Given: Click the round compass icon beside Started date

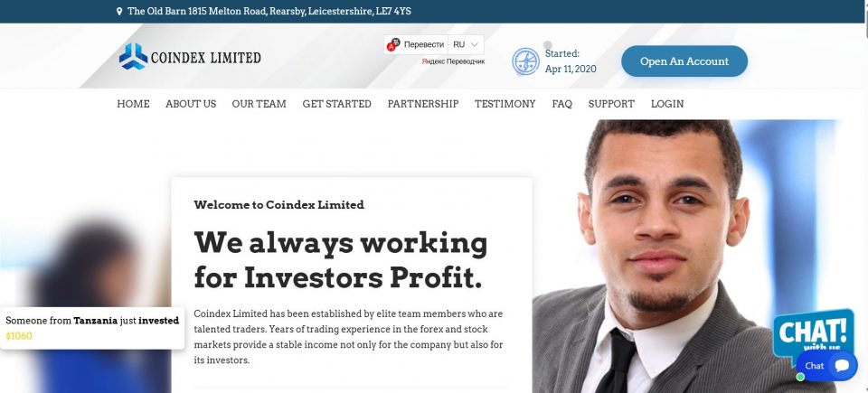Looking at the screenshot, I should tap(525, 61).
